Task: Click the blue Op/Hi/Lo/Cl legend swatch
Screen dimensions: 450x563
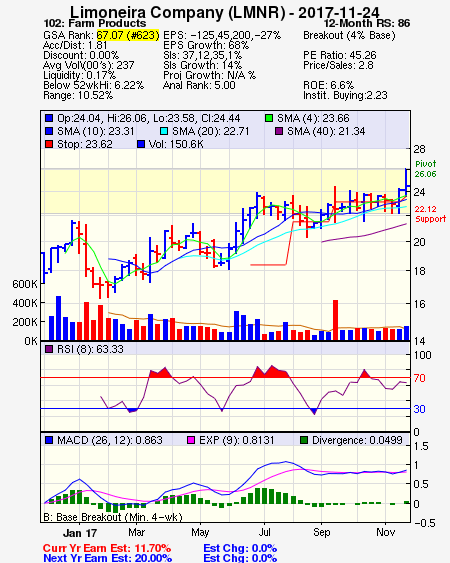Action: 49,118
